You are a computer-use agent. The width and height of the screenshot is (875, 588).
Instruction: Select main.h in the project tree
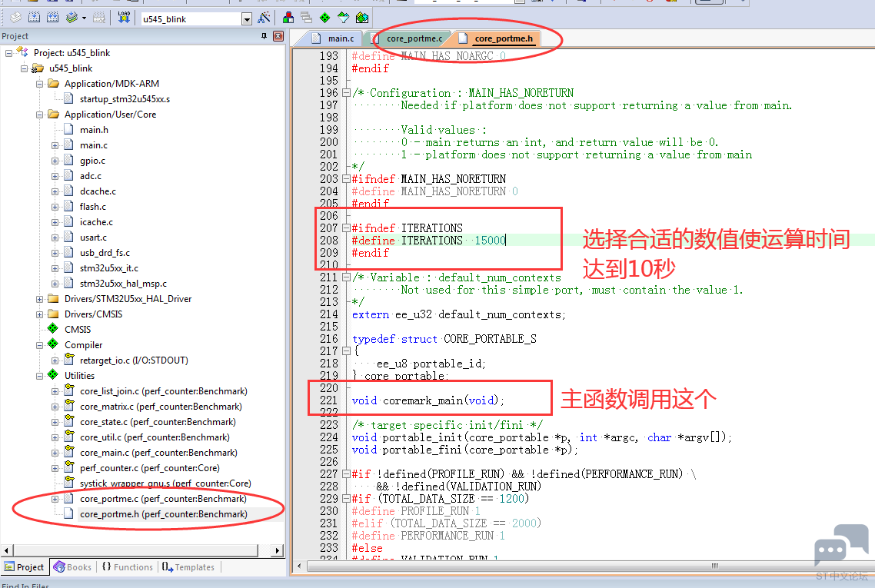[x=94, y=129]
